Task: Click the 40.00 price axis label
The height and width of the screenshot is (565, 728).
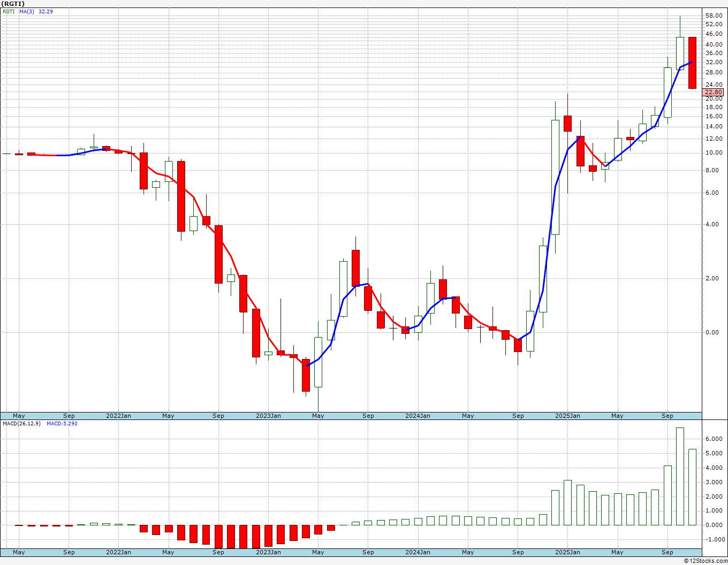Action: point(714,44)
